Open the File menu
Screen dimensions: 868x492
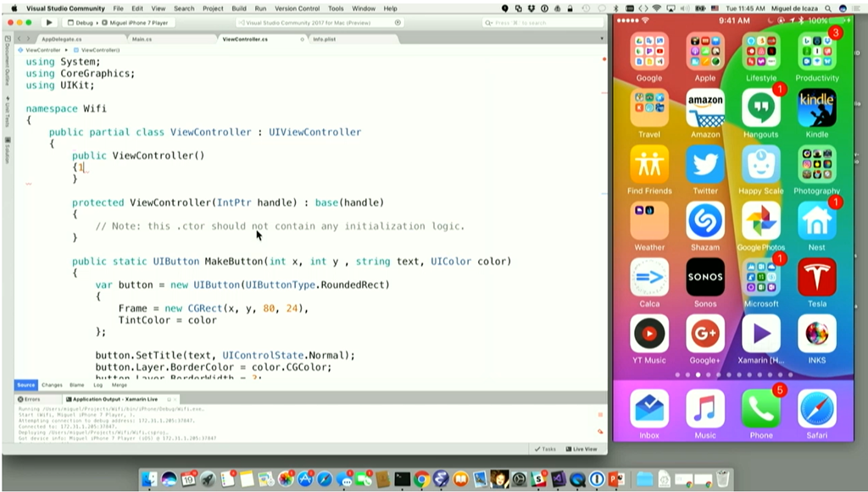click(119, 8)
